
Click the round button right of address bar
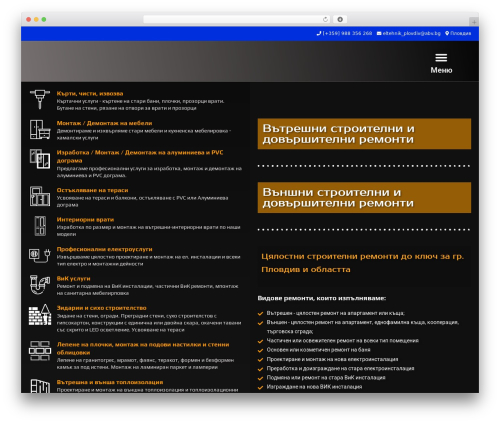click(340, 19)
